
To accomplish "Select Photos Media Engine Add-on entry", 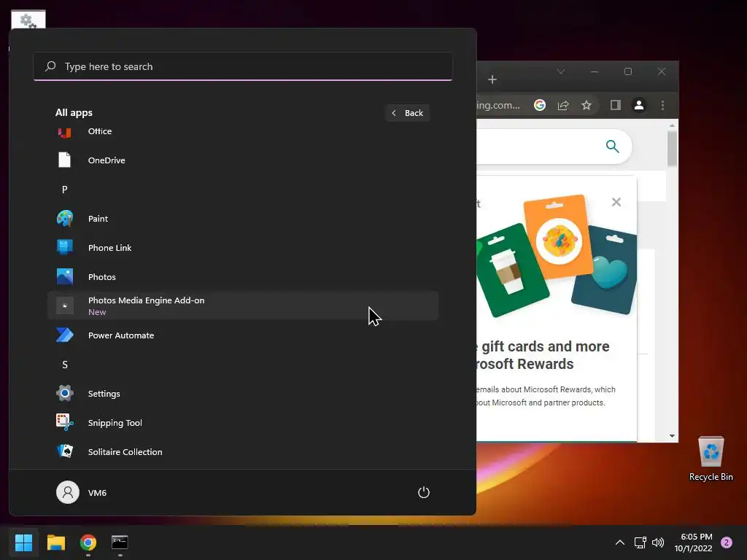I will [x=242, y=306].
